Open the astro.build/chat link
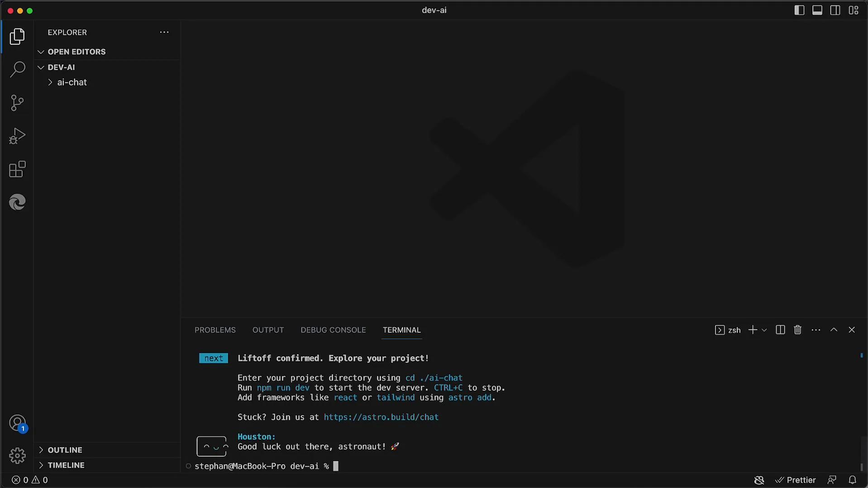868x488 pixels. point(381,417)
